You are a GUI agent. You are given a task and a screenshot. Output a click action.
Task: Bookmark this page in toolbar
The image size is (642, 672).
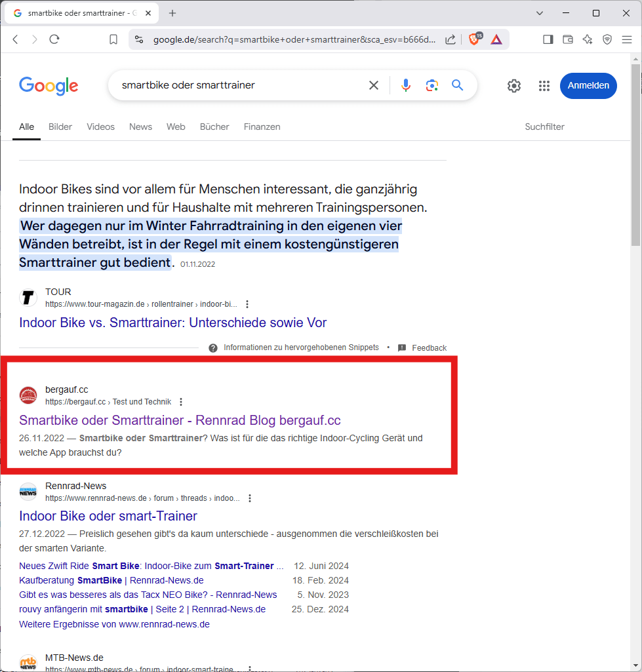pos(113,39)
